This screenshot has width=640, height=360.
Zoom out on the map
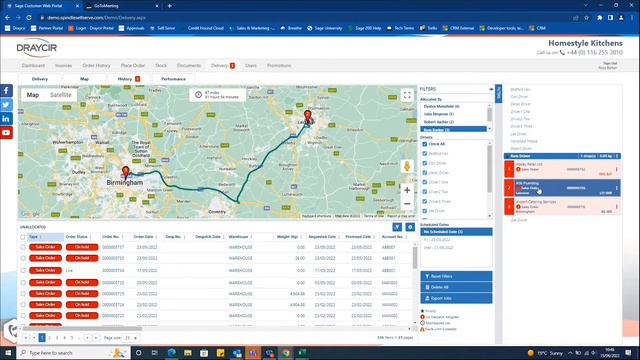(407, 204)
